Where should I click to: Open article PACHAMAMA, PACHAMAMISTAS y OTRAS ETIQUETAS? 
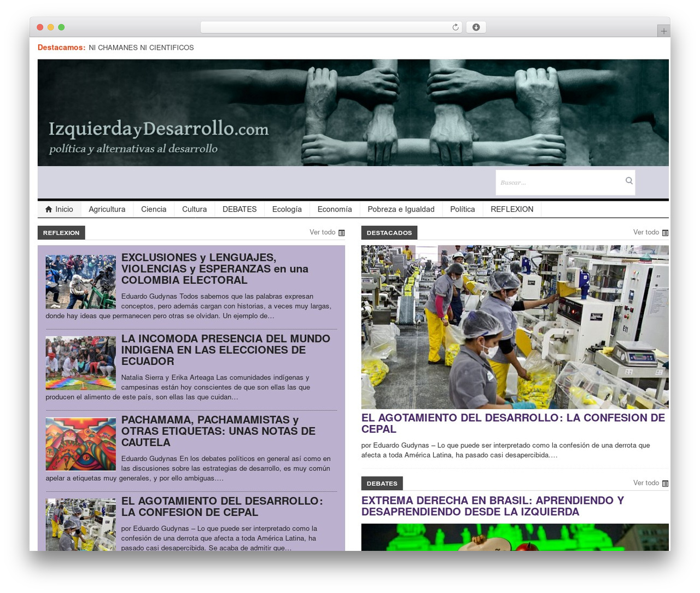(x=218, y=431)
